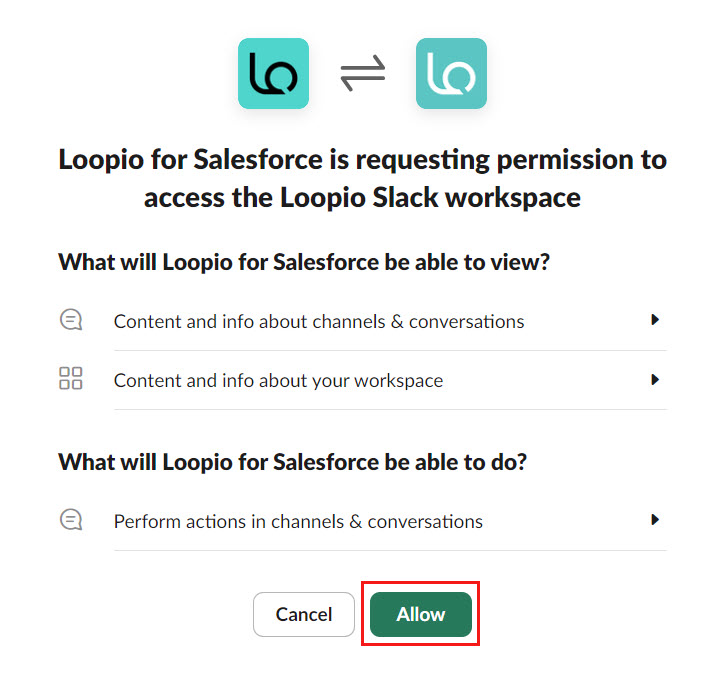Screen dimensions: 723x673
Task: Expand the workspace content details arrow
Action: (654, 379)
